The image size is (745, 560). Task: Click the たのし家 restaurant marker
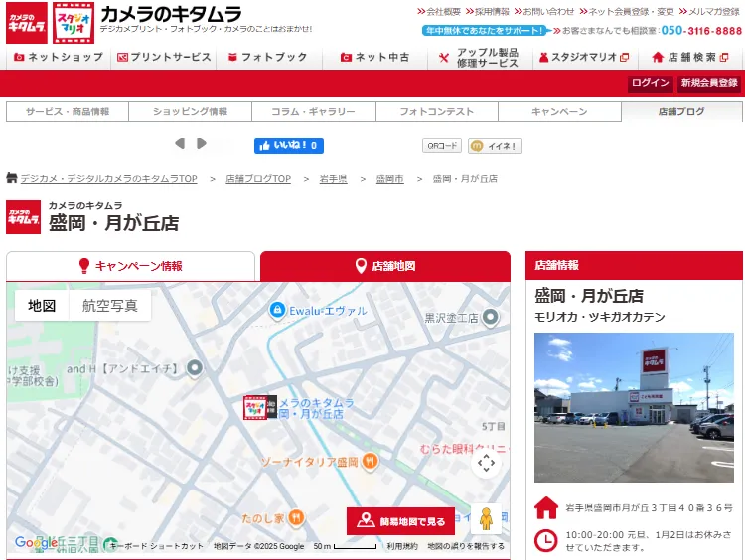[296, 517]
